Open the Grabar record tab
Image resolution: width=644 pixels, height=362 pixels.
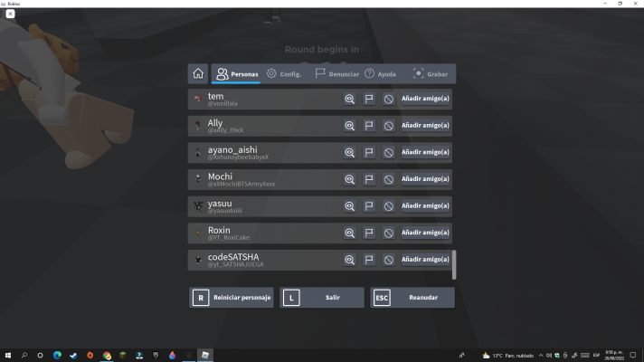point(430,74)
